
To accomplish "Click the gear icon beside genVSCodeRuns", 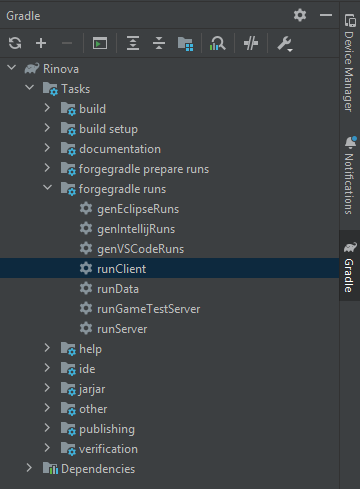I will pos(86,249).
